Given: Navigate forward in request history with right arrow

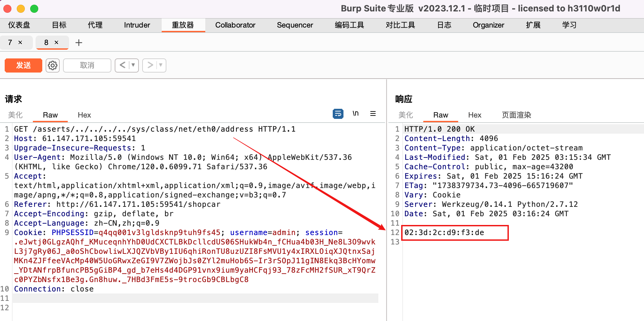Looking at the screenshot, I should (151, 65).
